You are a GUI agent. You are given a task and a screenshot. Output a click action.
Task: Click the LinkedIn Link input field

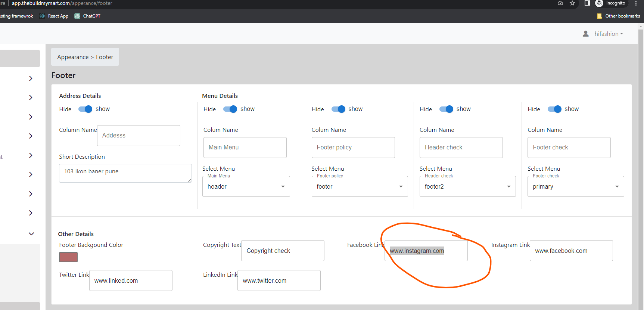click(x=279, y=280)
